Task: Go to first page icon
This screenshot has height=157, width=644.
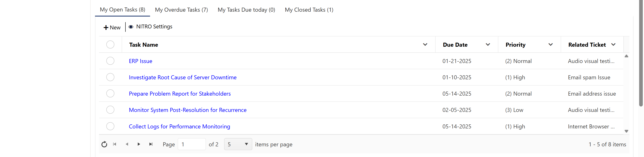Action: click(115, 144)
